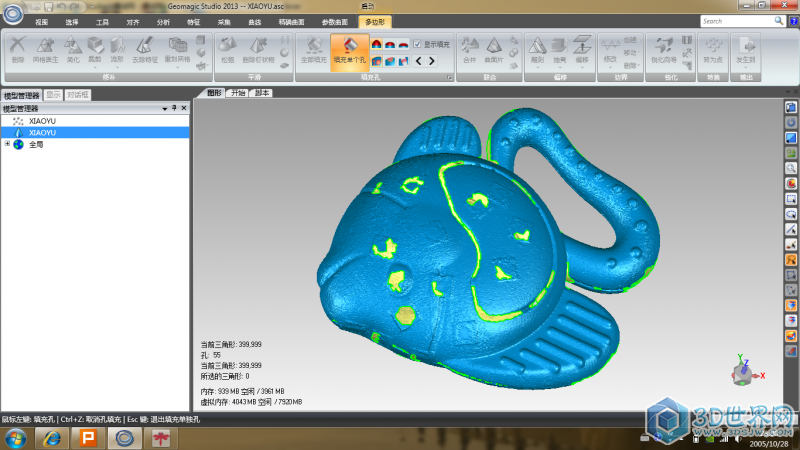Open the 网格医生 (Mesh Doctor) tool
The image size is (800, 450).
[45, 49]
